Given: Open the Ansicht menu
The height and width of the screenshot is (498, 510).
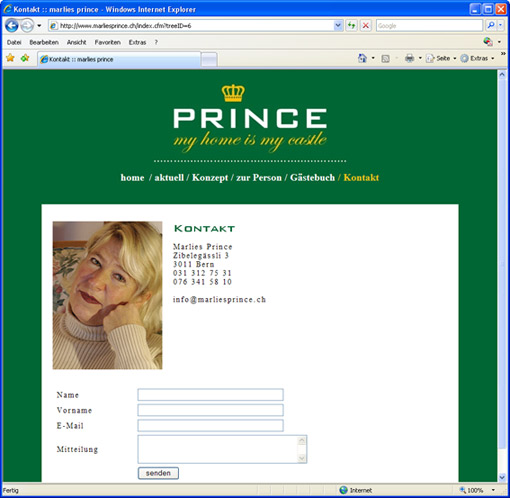Looking at the screenshot, I should point(76,42).
